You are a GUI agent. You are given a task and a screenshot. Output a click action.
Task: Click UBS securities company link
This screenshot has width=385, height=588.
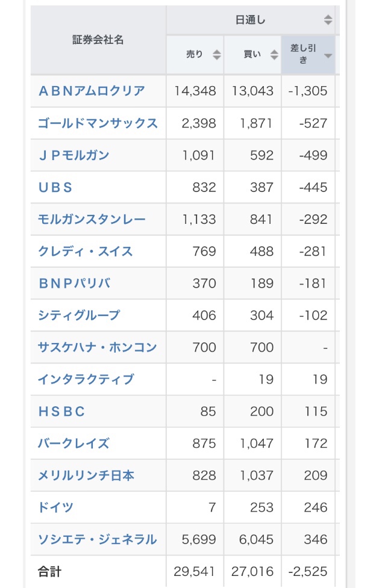pos(55,188)
